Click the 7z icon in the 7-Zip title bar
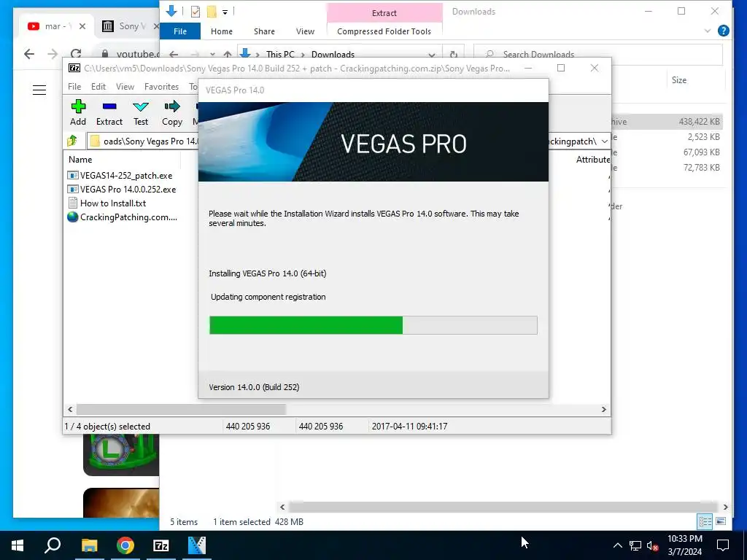Screen dimensions: 747x560 point(74,68)
